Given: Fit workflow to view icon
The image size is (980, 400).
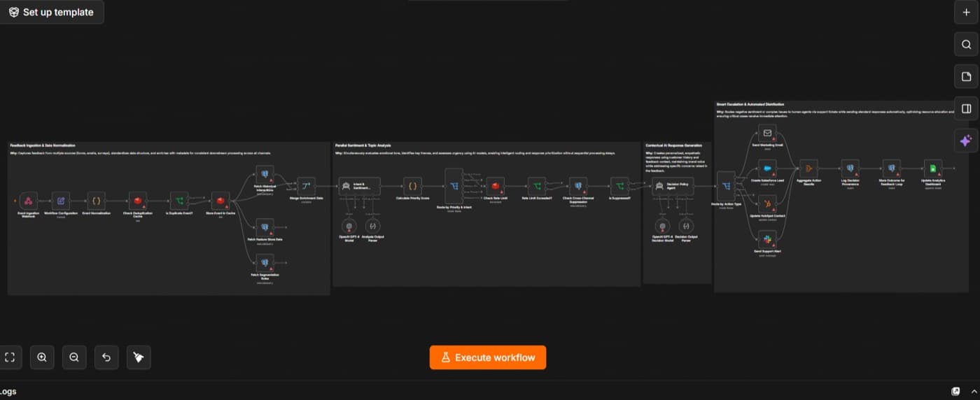Looking at the screenshot, I should click(10, 357).
